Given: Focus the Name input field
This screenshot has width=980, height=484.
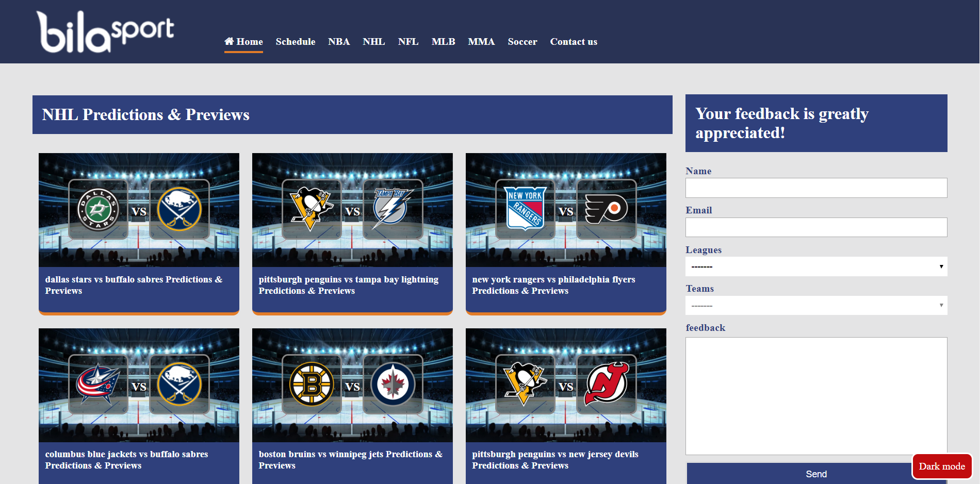Looking at the screenshot, I should 816,188.
